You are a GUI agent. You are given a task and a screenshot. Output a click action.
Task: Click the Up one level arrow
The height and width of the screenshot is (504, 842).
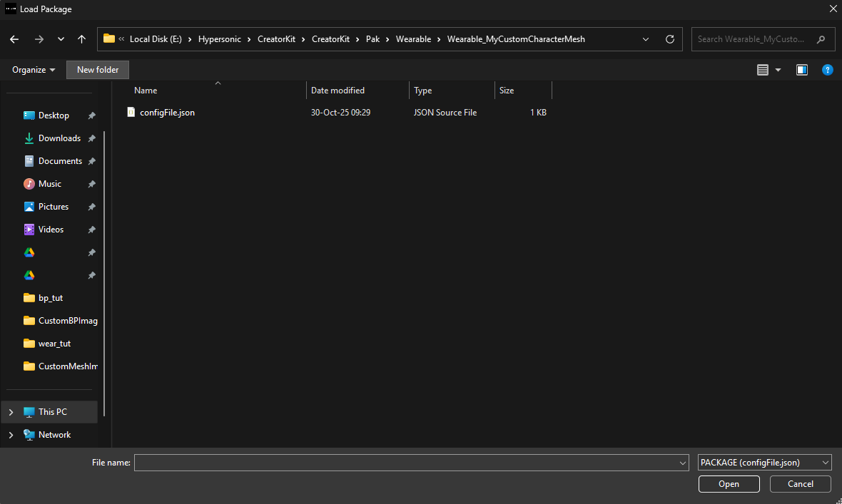point(81,39)
